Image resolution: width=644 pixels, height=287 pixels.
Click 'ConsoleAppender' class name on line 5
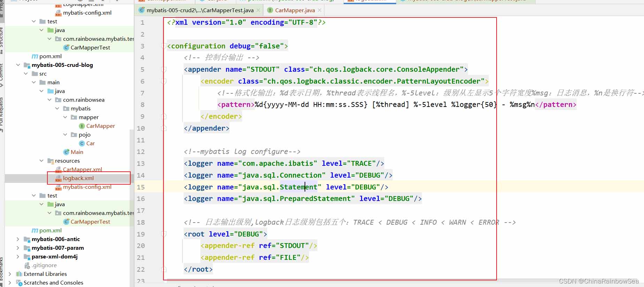428,70
